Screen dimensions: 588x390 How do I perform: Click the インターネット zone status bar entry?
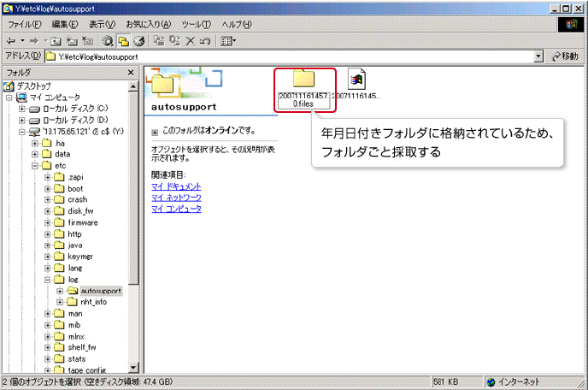[x=514, y=382]
